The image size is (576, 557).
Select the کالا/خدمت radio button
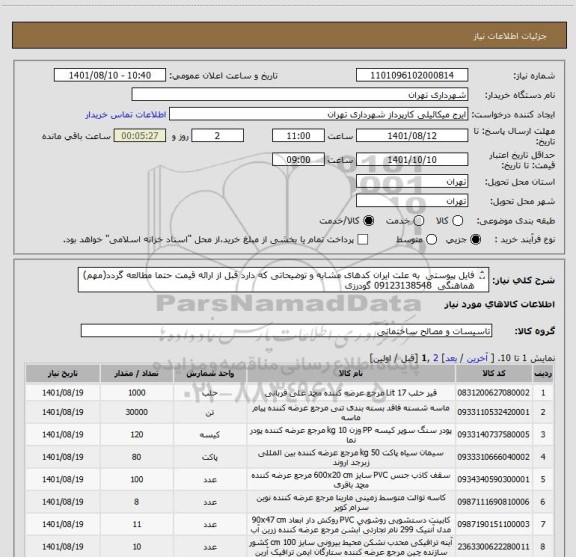click(x=368, y=221)
